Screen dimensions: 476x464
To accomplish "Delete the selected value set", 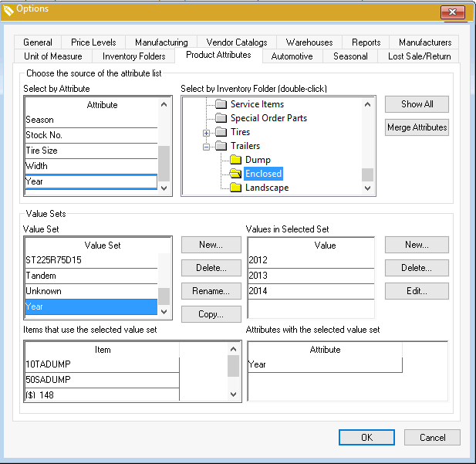I will click(x=211, y=268).
